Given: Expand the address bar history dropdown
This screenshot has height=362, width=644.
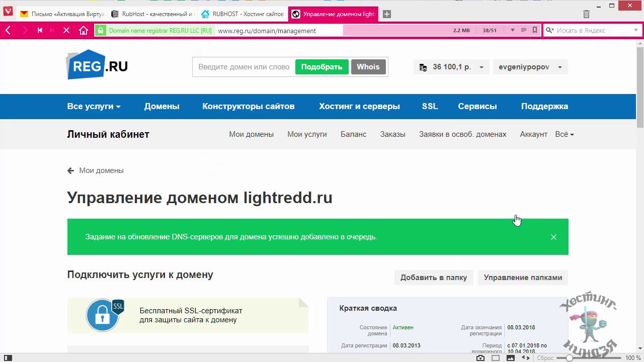Looking at the screenshot, I should pos(513,30).
